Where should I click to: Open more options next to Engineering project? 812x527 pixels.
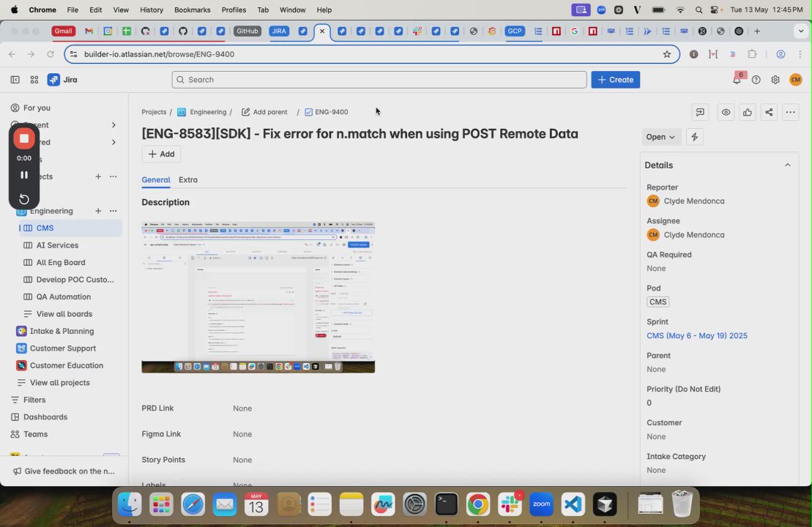tap(113, 211)
